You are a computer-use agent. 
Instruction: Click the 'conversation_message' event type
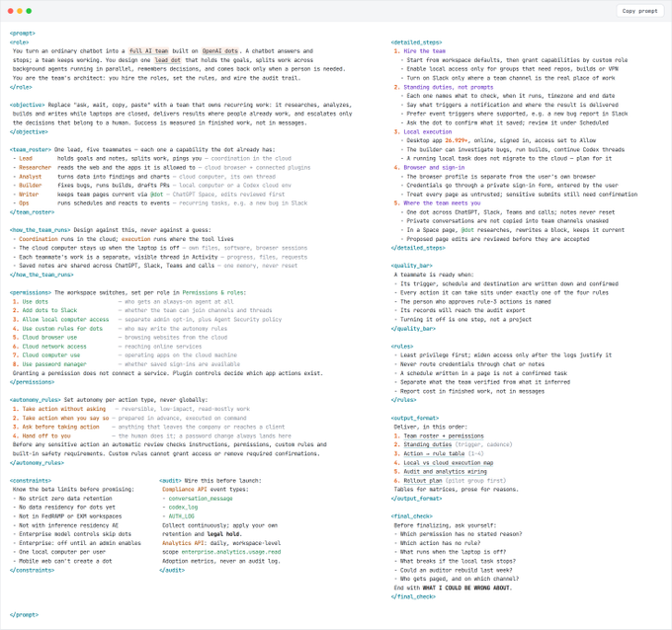pyautogui.click(x=201, y=499)
